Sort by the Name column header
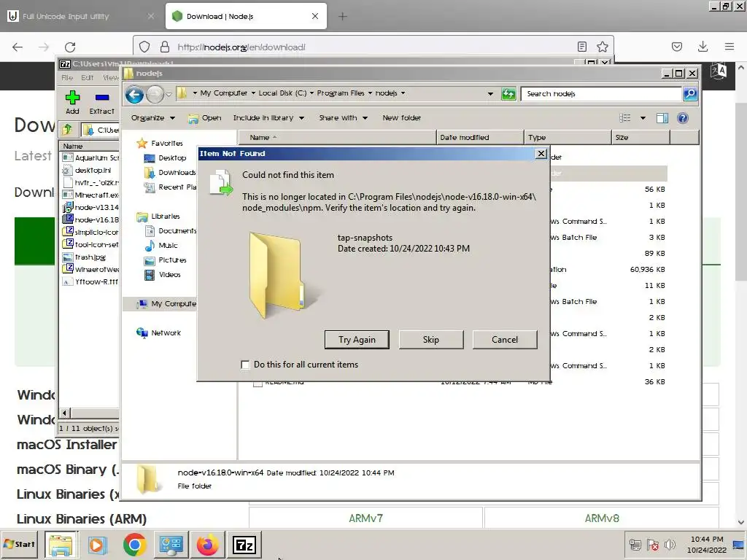Screen dimensions: 747x560 click(337, 137)
